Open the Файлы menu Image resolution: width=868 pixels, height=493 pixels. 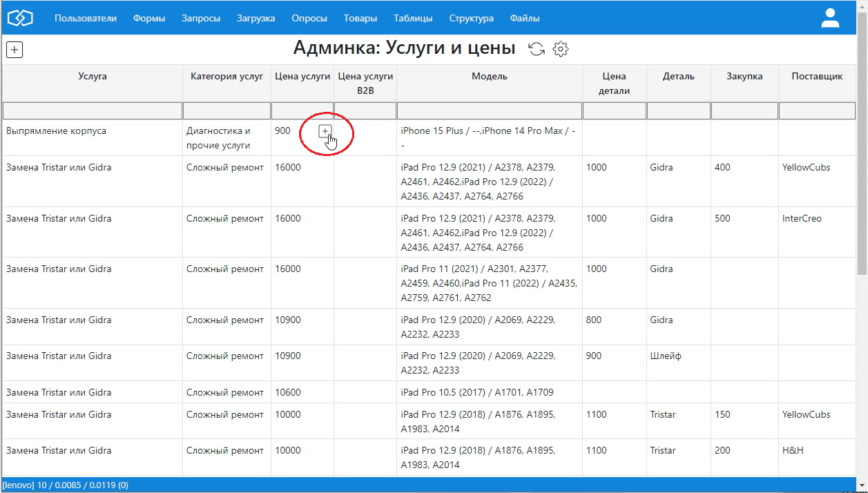[525, 19]
